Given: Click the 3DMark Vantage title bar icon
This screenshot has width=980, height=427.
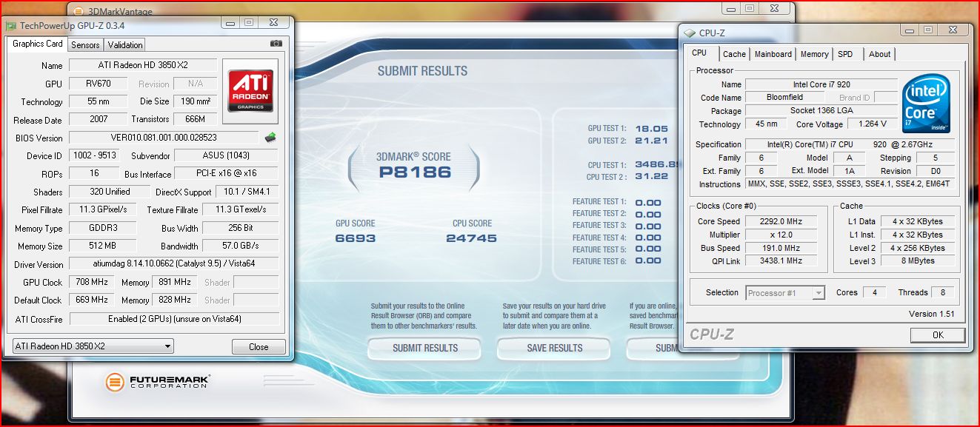Looking at the screenshot, I should click(x=80, y=11).
